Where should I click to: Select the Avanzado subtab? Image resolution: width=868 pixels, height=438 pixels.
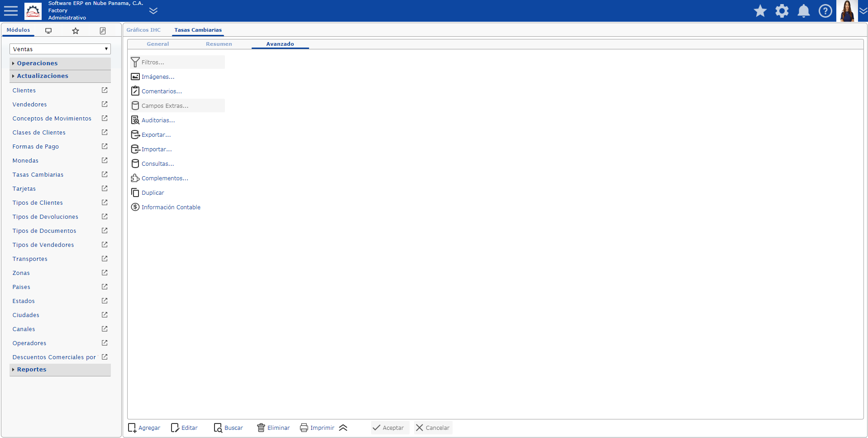point(280,44)
